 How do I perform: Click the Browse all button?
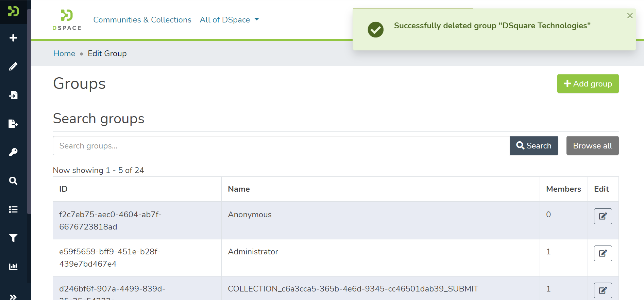coord(592,146)
